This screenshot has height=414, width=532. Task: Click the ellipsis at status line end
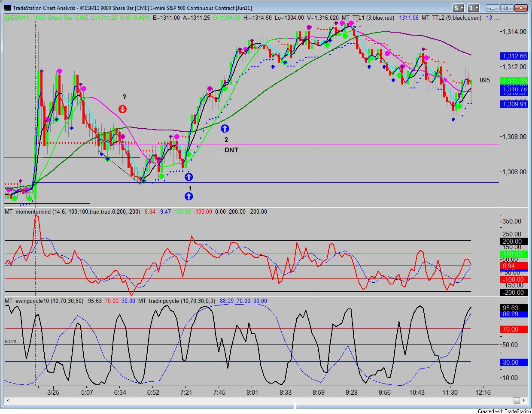coord(497,19)
